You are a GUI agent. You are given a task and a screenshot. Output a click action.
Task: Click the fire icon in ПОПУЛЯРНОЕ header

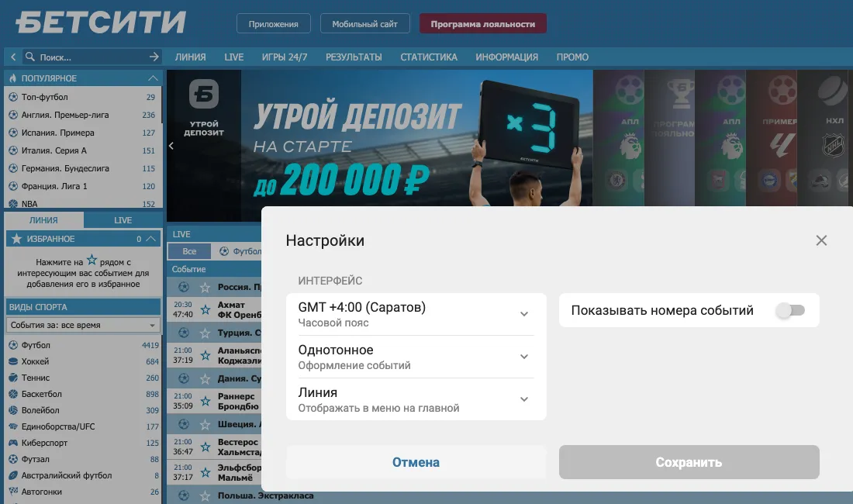13,78
